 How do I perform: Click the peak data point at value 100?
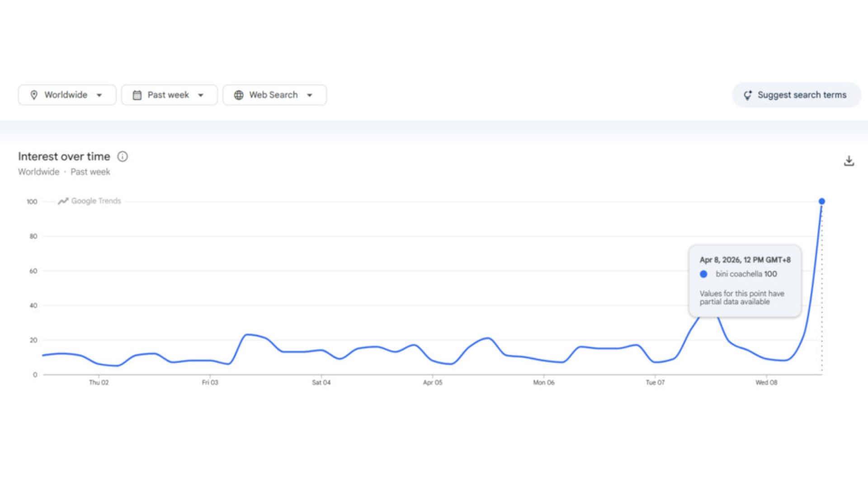[x=821, y=201]
